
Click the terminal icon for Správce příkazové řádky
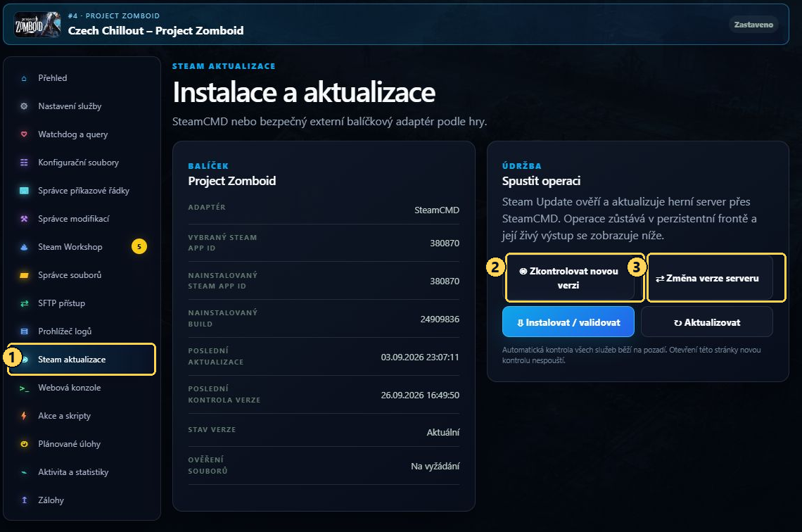(23, 191)
